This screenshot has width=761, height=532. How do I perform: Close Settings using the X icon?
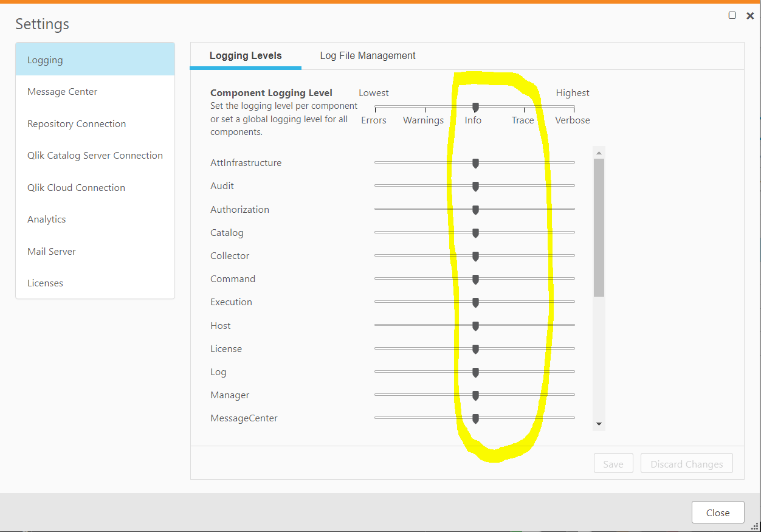click(x=750, y=16)
